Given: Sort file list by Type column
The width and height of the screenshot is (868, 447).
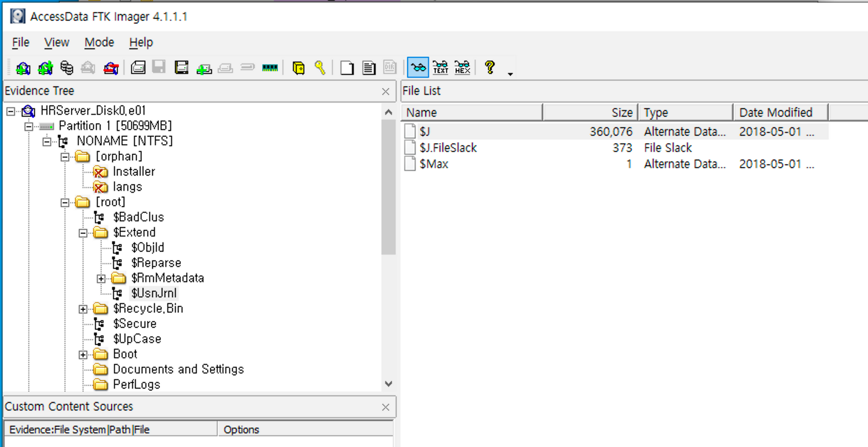Looking at the screenshot, I should (x=686, y=113).
